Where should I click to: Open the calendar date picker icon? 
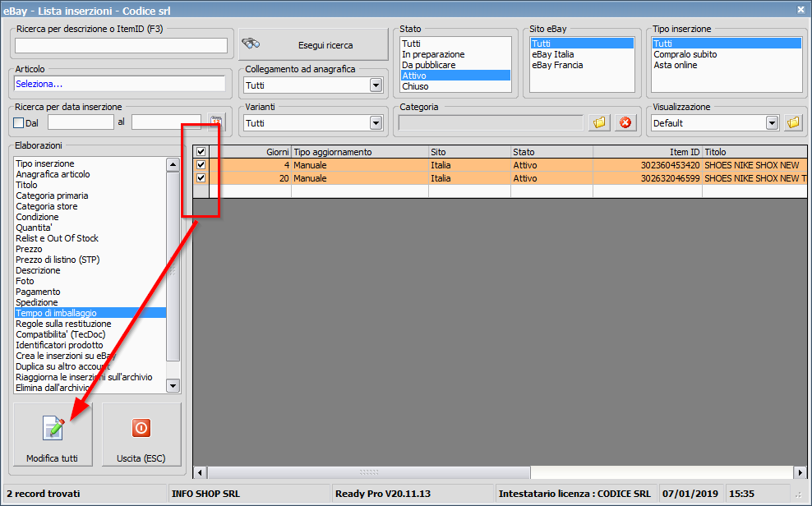pos(215,122)
